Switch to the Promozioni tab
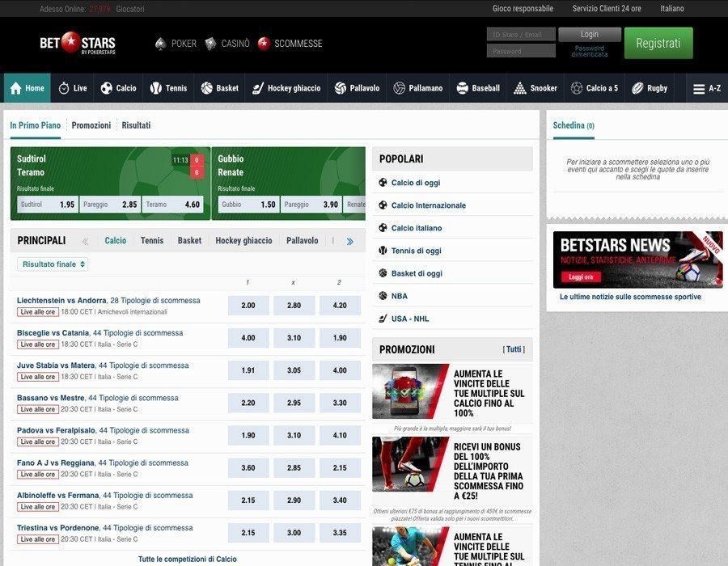 pos(91,125)
